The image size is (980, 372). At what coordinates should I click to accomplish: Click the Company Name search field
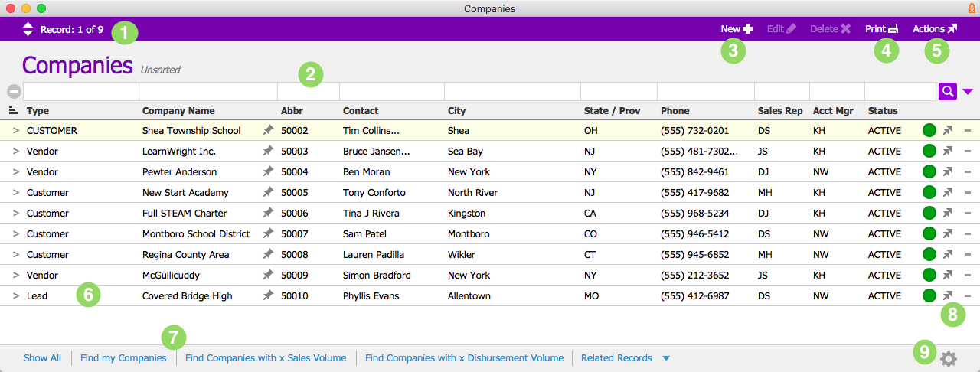[207, 91]
